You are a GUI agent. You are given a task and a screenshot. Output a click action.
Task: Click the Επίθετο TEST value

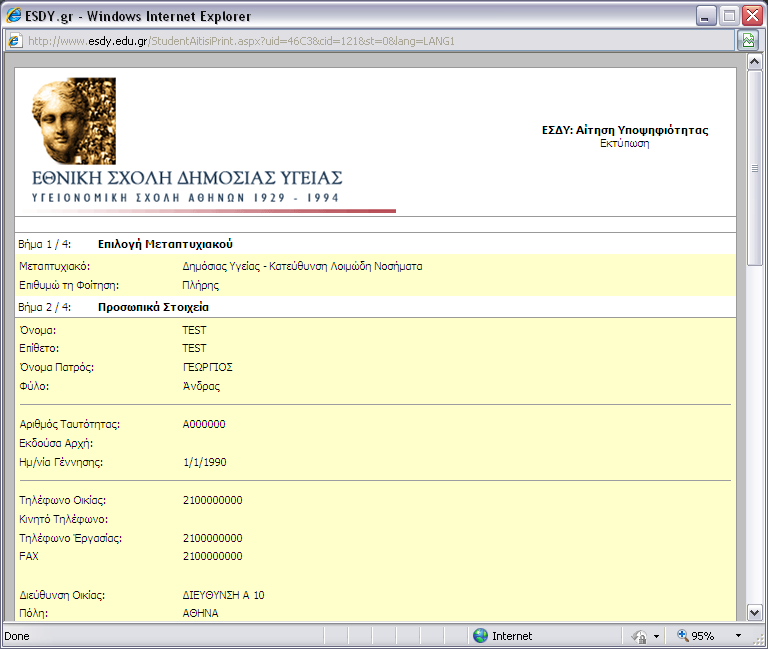[194, 348]
